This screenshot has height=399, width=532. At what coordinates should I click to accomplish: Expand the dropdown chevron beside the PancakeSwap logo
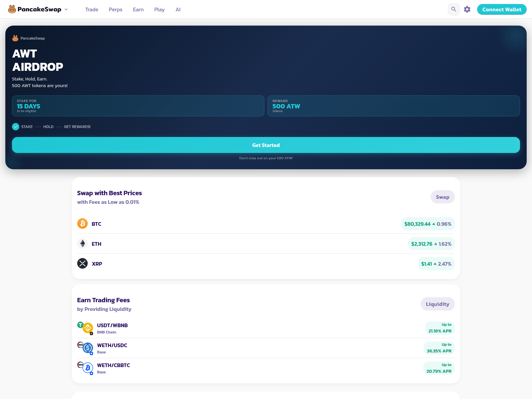(x=66, y=9)
